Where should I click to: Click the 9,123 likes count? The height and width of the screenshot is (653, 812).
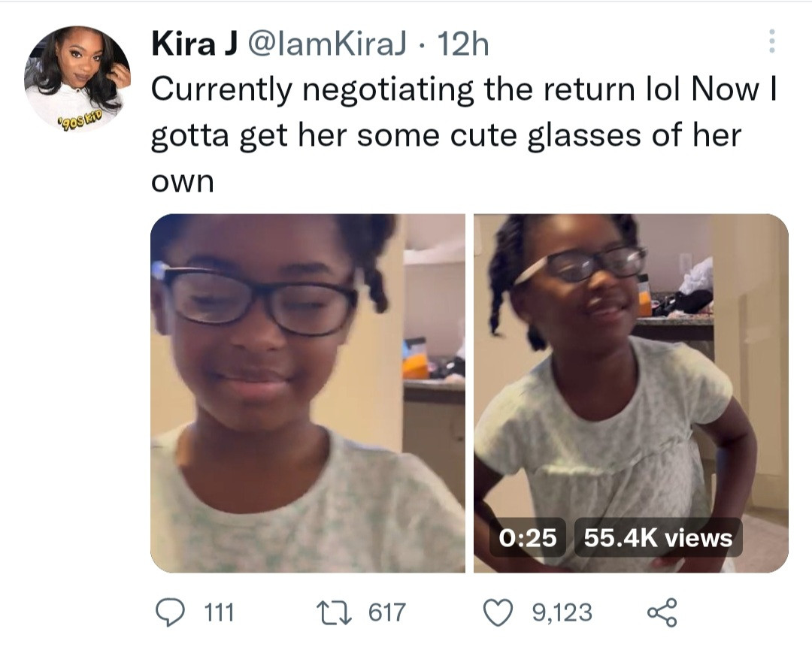pyautogui.click(x=562, y=612)
